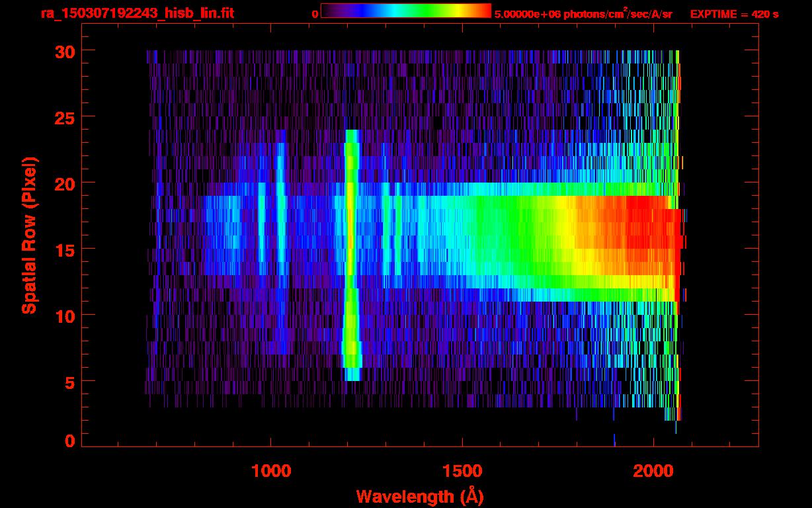Click the 2000 wavelength tick label
The width and height of the screenshot is (812, 508).
point(653,471)
